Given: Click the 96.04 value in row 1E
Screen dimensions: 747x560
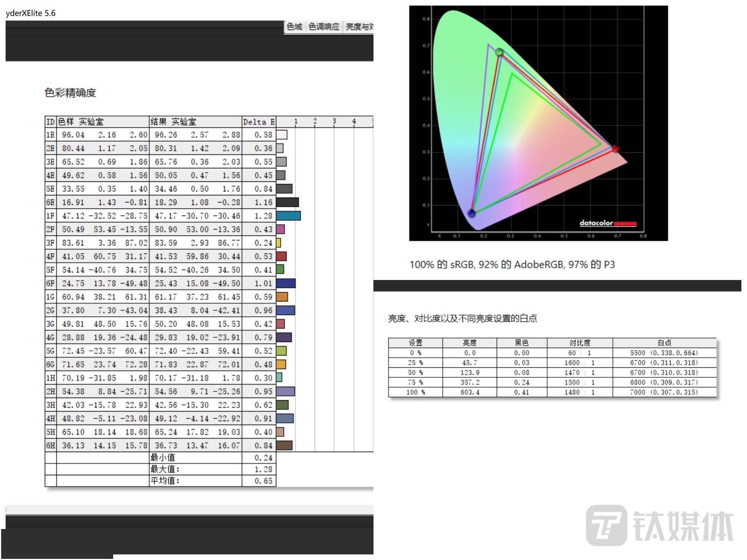Looking at the screenshot, I should [x=73, y=135].
